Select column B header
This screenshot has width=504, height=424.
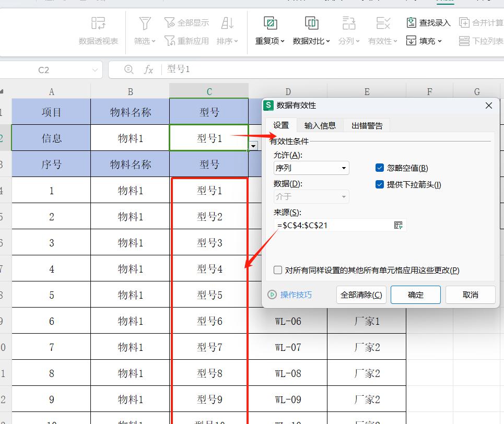point(130,91)
